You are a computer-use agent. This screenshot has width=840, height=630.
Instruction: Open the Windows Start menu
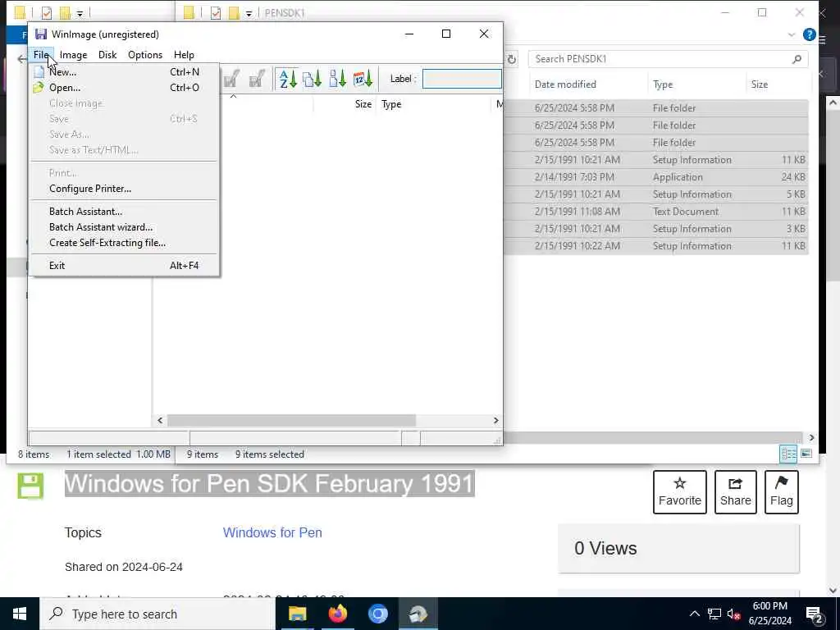[x=20, y=614]
